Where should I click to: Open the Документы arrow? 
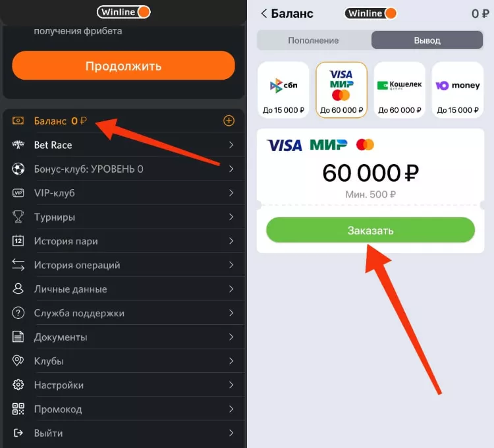click(231, 337)
